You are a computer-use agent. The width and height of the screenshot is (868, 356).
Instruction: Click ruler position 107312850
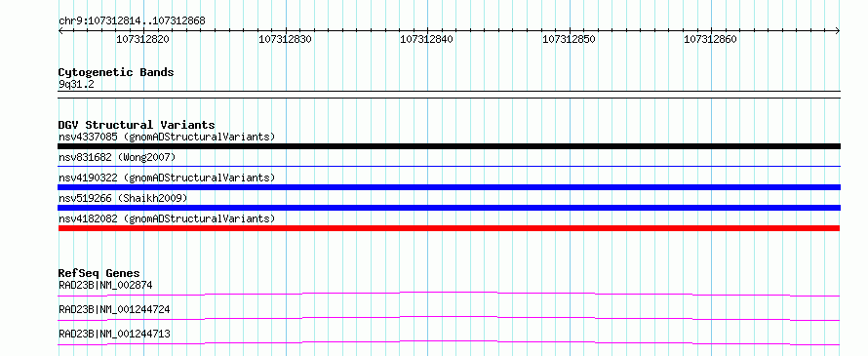click(x=569, y=39)
